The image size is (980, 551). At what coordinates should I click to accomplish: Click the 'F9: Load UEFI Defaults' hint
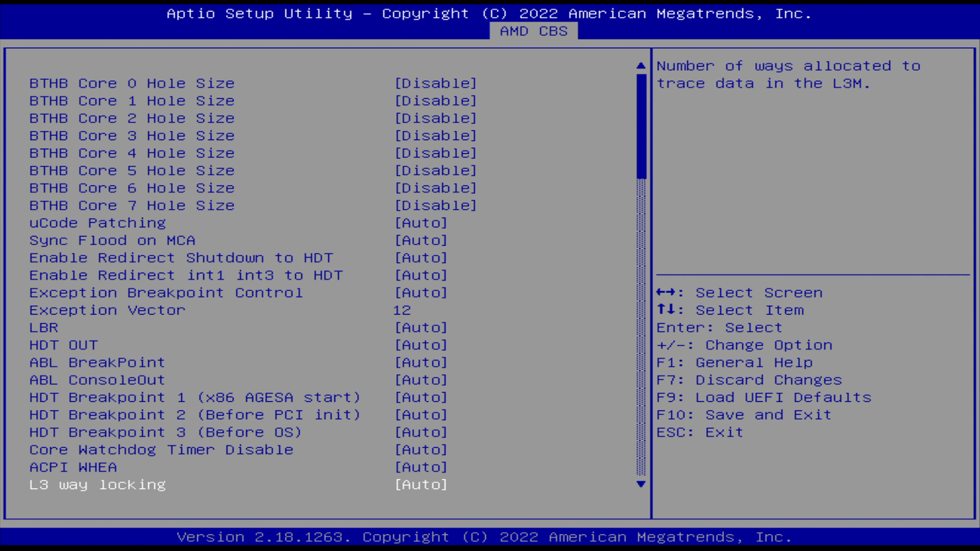[x=764, y=397]
